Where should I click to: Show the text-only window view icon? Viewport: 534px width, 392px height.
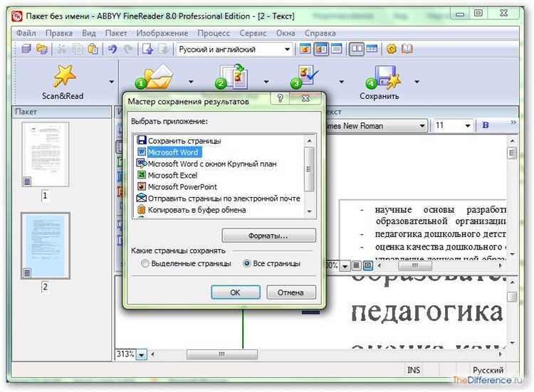pos(337,49)
